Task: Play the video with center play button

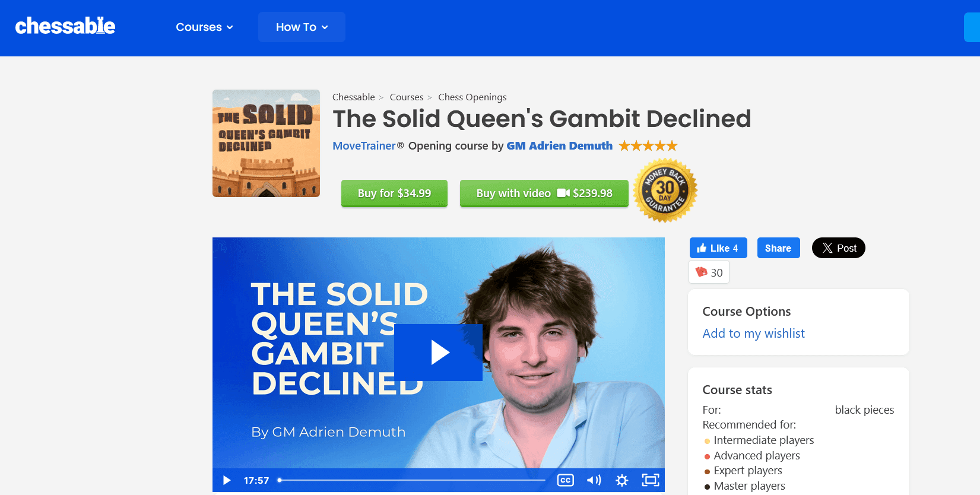Action: tap(438, 353)
